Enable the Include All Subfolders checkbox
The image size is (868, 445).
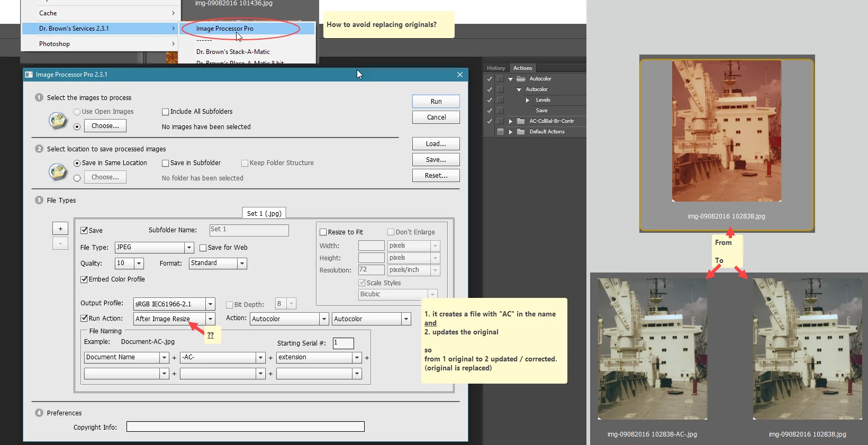(x=165, y=112)
